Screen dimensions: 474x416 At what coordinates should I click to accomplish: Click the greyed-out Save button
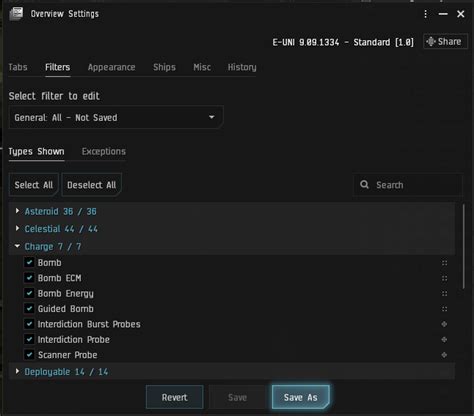point(237,397)
